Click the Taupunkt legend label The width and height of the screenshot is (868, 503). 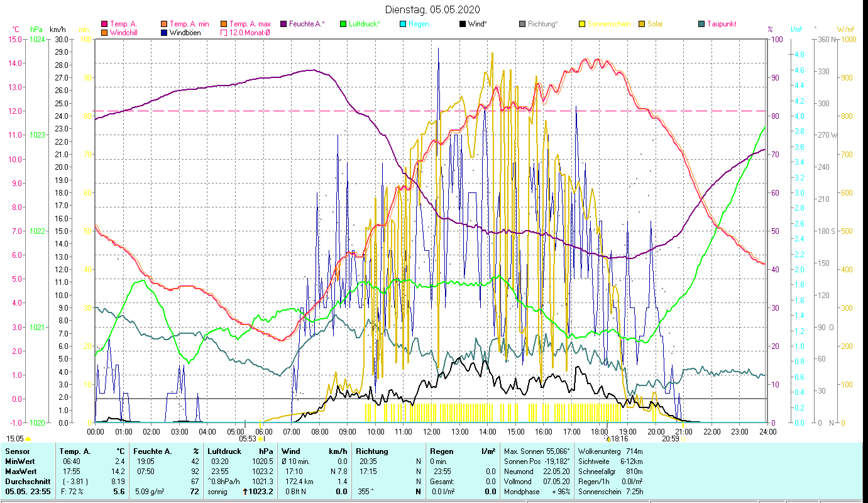click(x=722, y=24)
